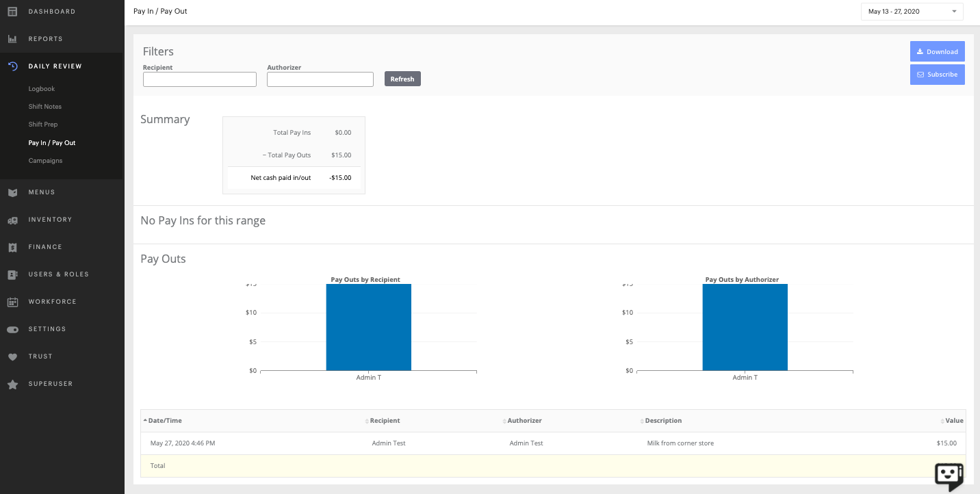Image resolution: width=980 pixels, height=494 pixels.
Task: Click the Trust heart icon
Action: click(x=12, y=356)
